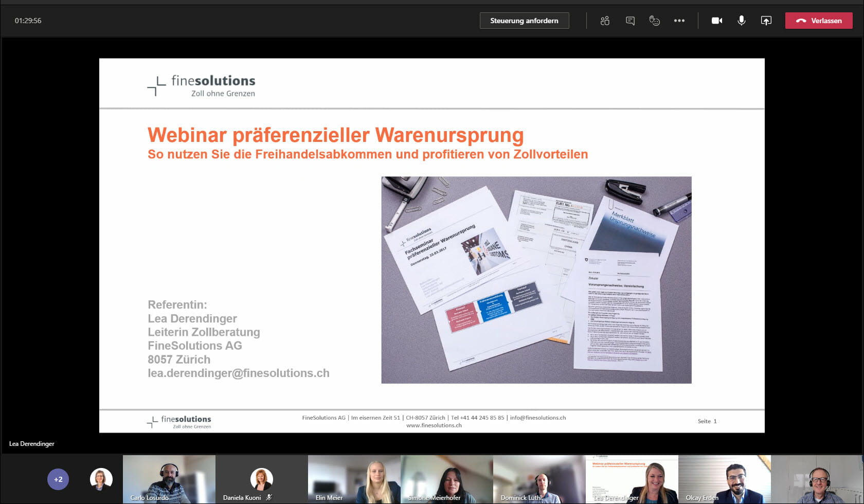Click the red Verlassen button
The height and width of the screenshot is (504, 864).
(x=819, y=21)
